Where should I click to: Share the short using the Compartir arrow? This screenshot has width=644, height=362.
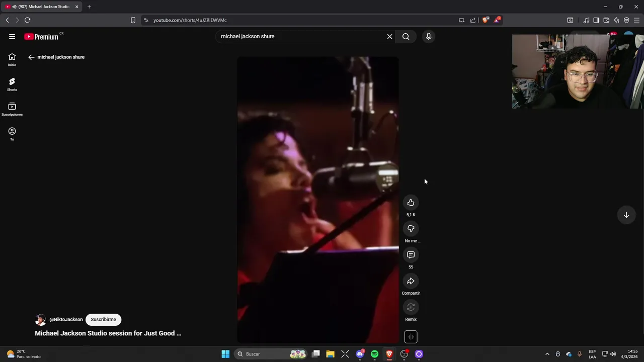point(411,281)
